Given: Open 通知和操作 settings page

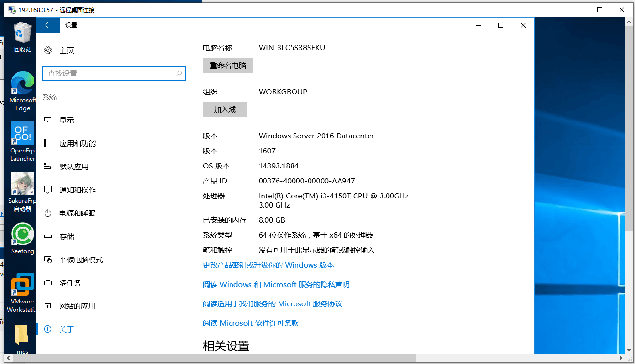Looking at the screenshot, I should (x=77, y=190).
